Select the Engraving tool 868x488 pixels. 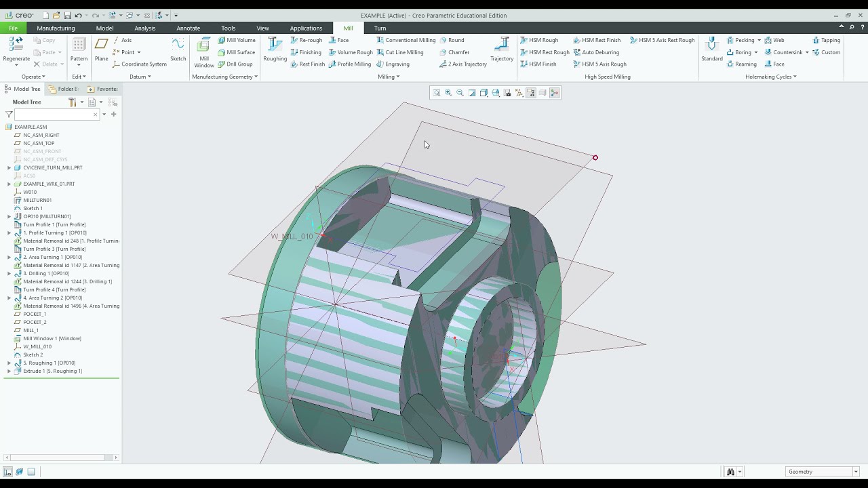point(393,64)
